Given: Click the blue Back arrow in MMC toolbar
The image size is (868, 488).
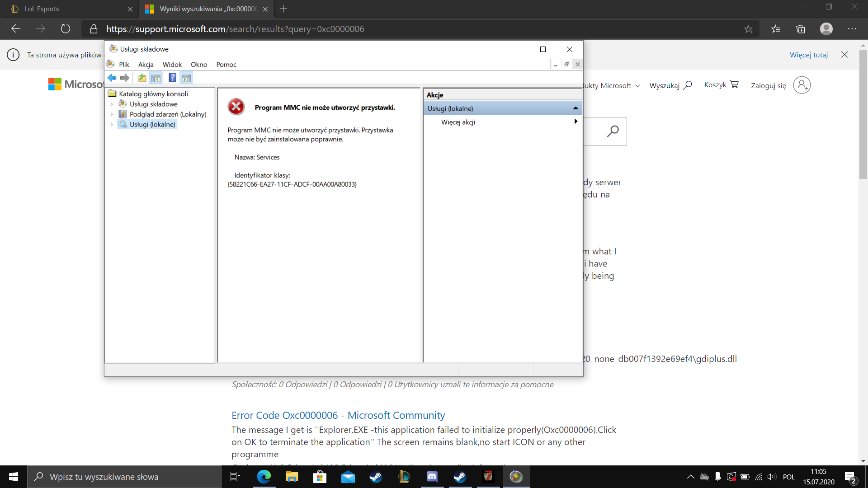Looking at the screenshot, I should [x=112, y=78].
